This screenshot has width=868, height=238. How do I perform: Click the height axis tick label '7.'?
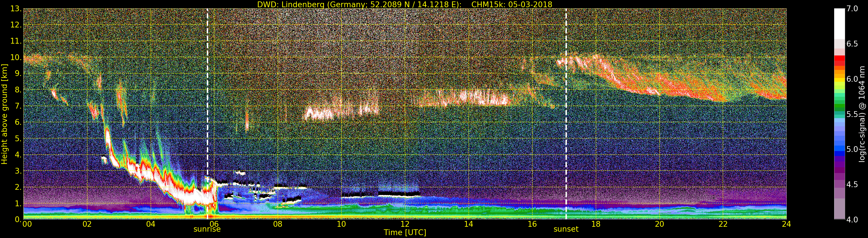[18, 106]
